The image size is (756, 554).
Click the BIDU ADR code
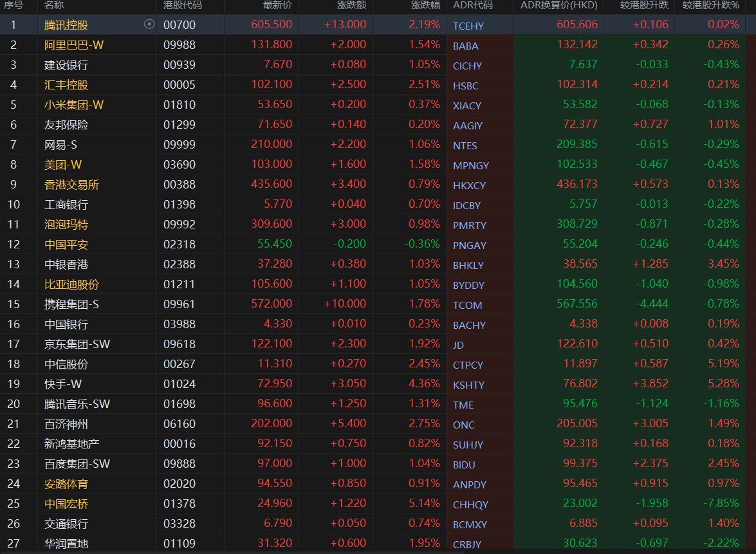click(465, 465)
